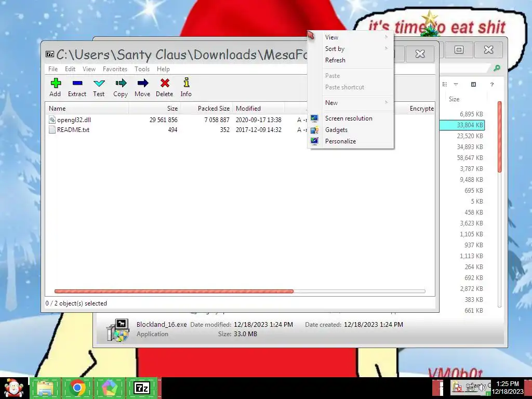Open the 7-Zip Edit menu
The width and height of the screenshot is (532, 399).
[x=70, y=69]
